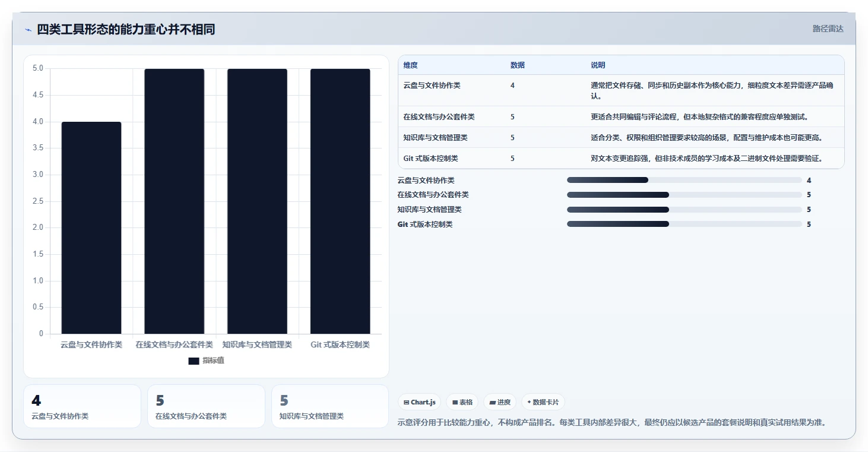
Task: Click the 路径雷达 label in header
Action: (x=828, y=29)
